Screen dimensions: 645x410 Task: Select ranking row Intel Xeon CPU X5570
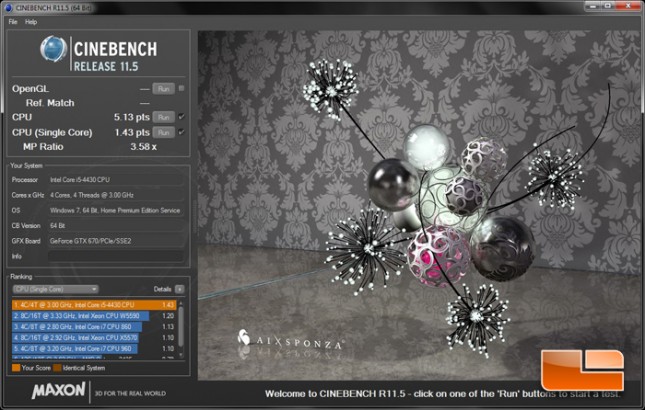pyautogui.click(x=94, y=338)
